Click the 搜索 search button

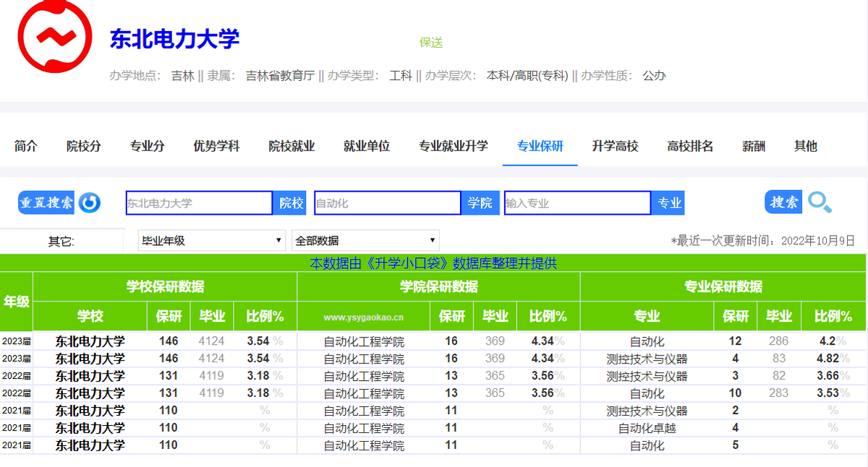point(783,202)
